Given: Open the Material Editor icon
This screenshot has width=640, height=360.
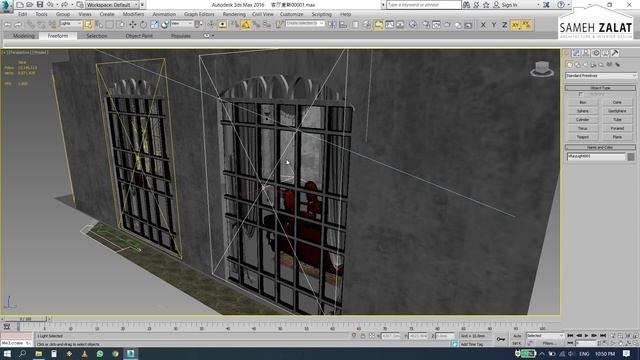Looking at the screenshot, I should [413, 25].
